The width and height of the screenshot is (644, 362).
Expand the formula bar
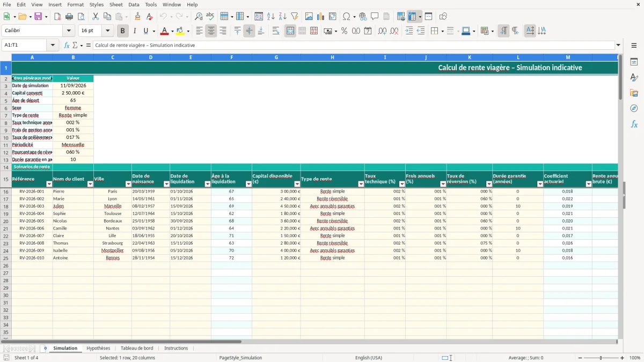tap(618, 45)
